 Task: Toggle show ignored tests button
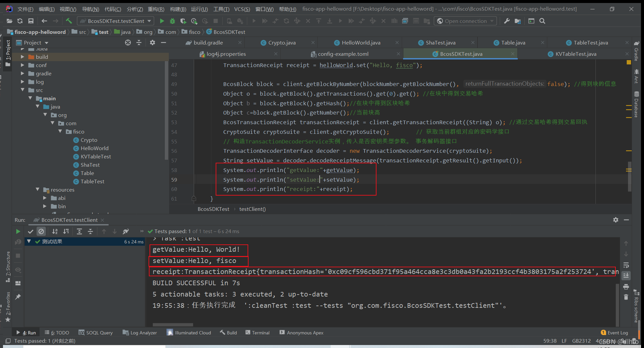click(41, 231)
